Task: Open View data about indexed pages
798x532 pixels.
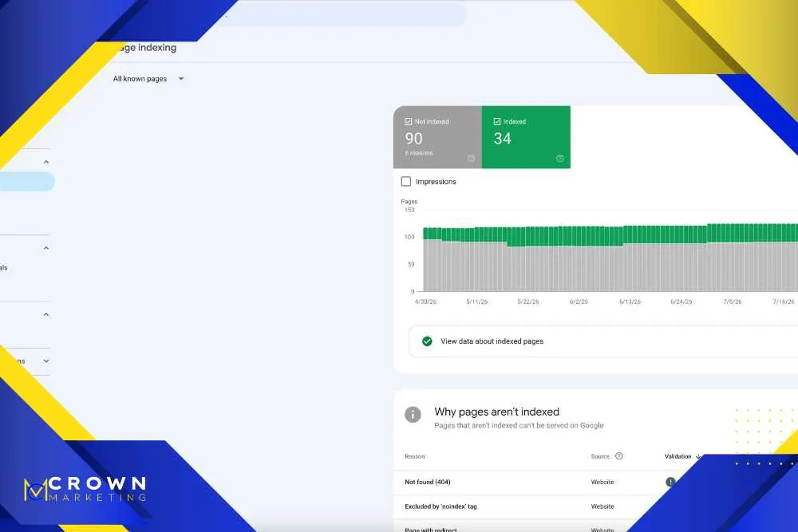Action: (x=603, y=341)
